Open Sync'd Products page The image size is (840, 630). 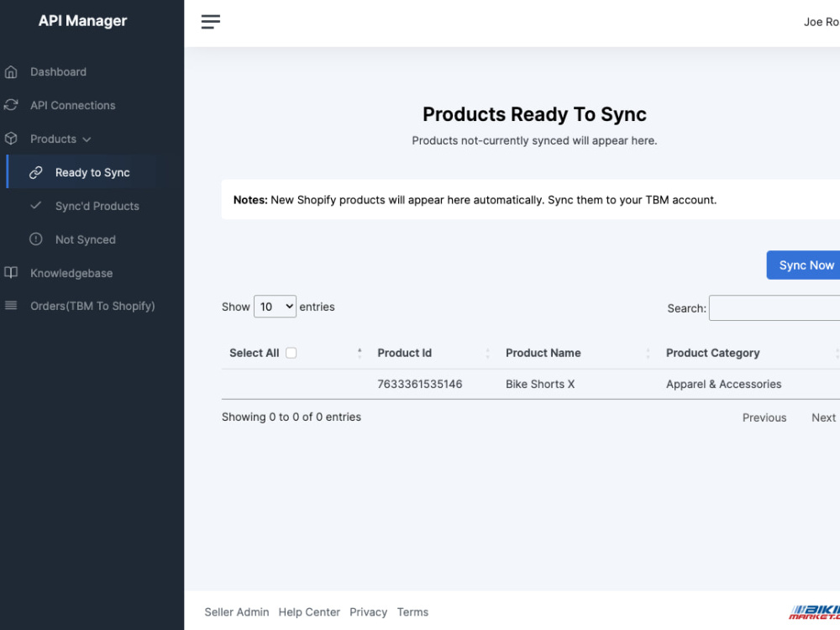point(97,207)
